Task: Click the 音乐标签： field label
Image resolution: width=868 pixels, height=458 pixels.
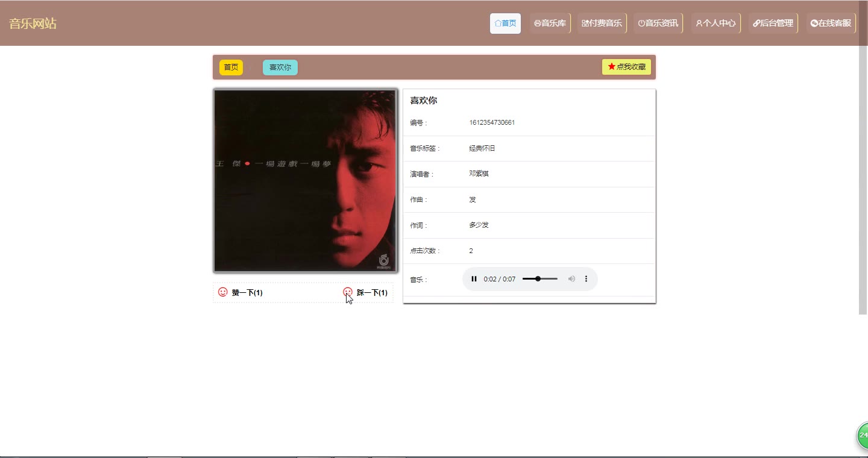Action: (426, 148)
